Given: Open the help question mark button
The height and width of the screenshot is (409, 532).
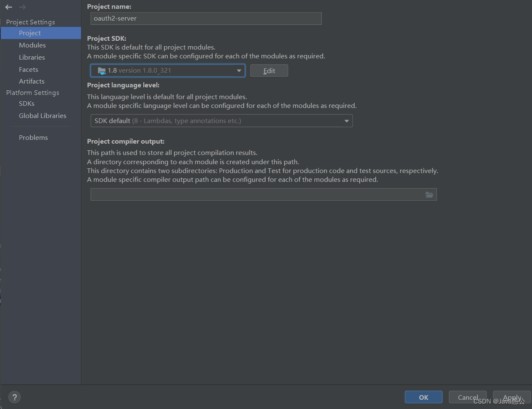Looking at the screenshot, I should [x=14, y=397].
